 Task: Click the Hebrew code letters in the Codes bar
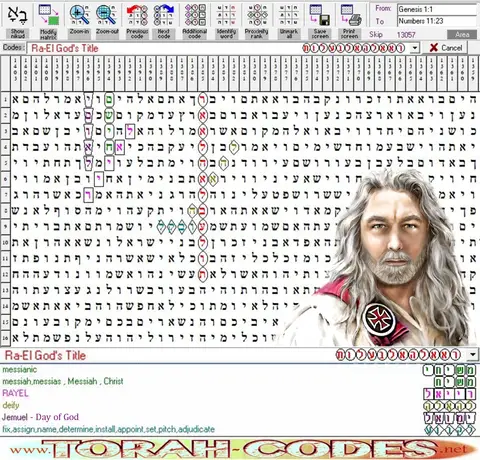pyautogui.click(x=354, y=48)
